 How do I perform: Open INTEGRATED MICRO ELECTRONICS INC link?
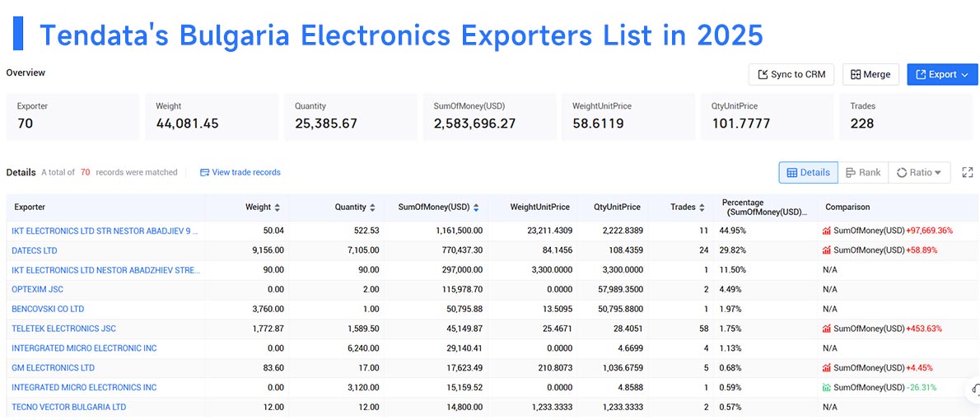84,387
